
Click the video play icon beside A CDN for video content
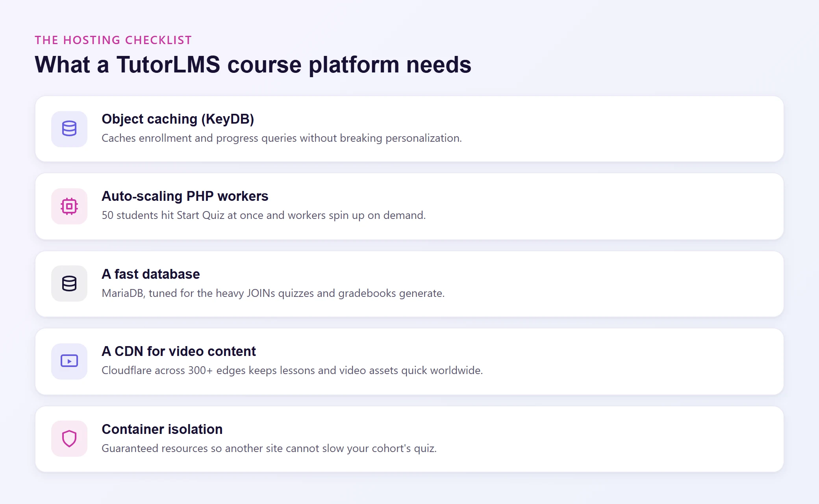tap(69, 361)
